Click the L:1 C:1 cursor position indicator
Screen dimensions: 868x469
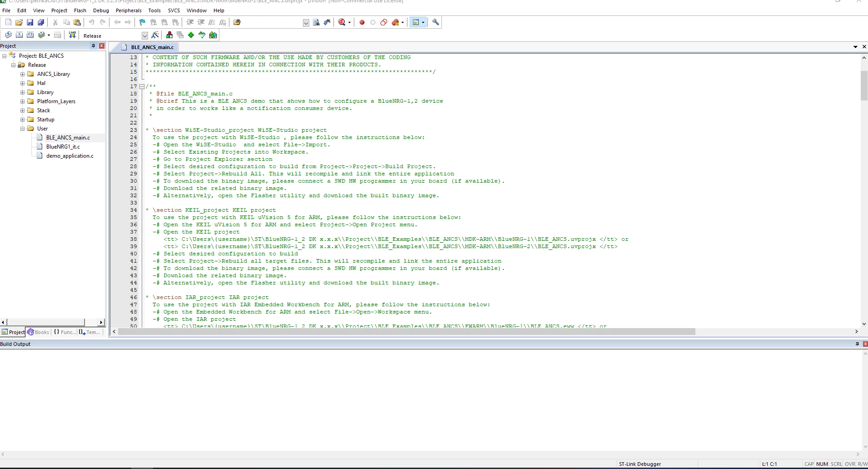click(769, 464)
